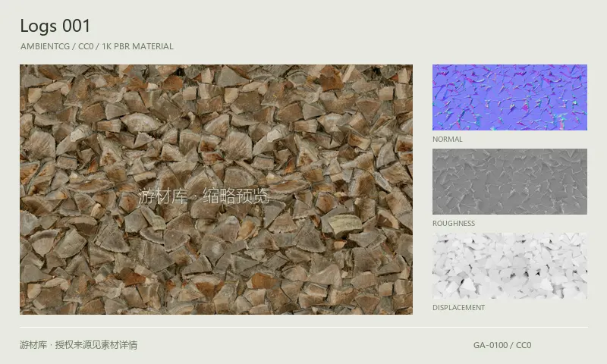Select the Displacement map thumbnail
Image resolution: width=607 pixels, height=364 pixels.
[509, 265]
